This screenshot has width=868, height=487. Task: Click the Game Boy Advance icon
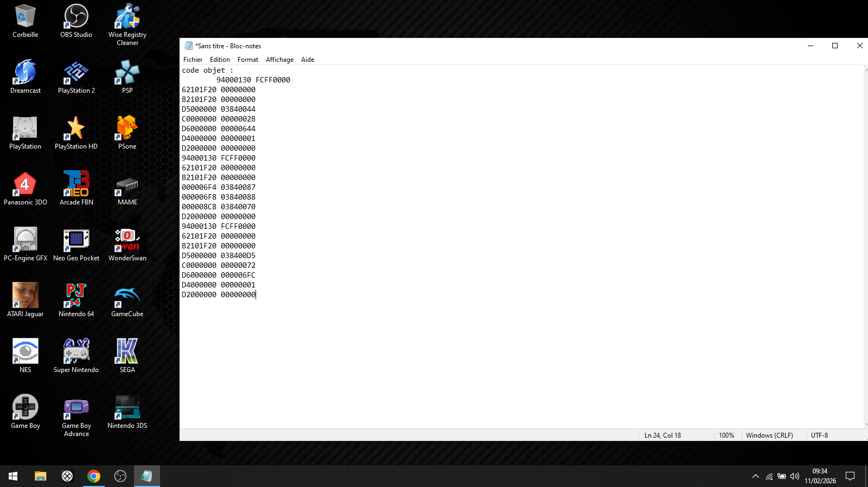[x=76, y=408]
